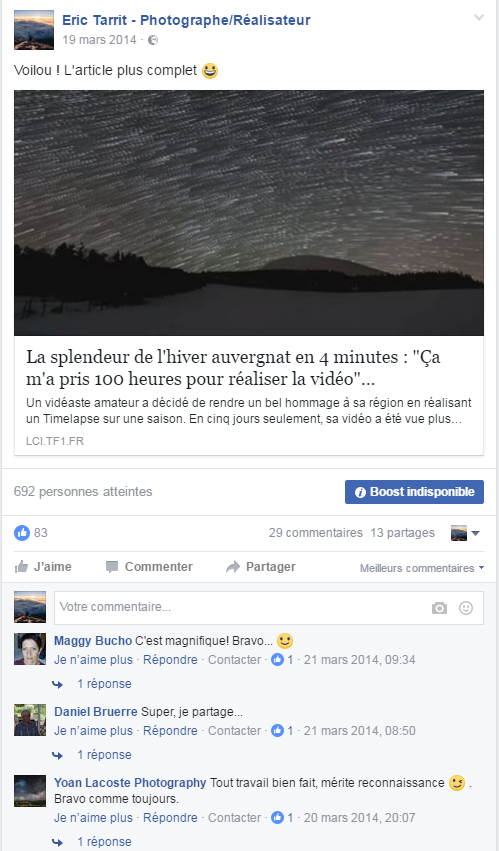
Task: Click Yoan Lacoste Photography's avatar
Action: tap(30, 791)
